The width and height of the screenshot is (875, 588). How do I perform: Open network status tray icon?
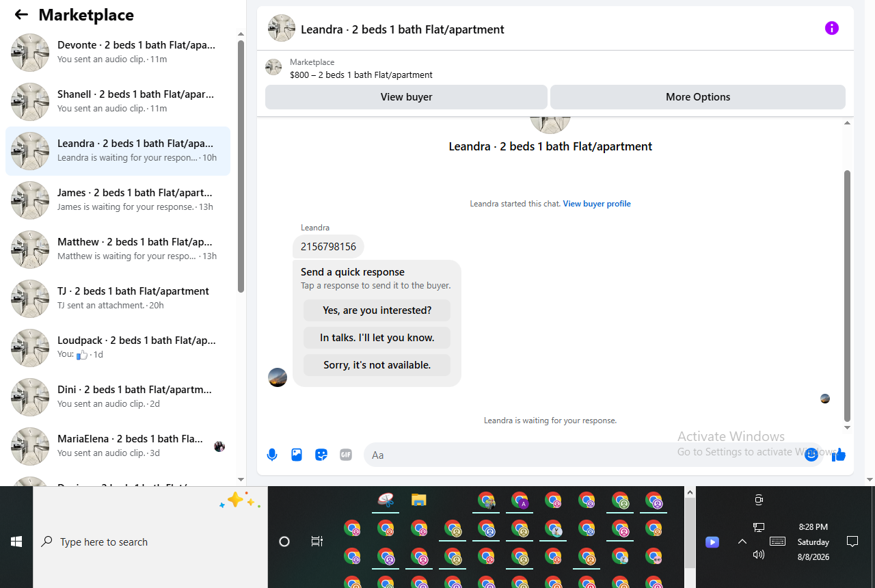coord(759,527)
